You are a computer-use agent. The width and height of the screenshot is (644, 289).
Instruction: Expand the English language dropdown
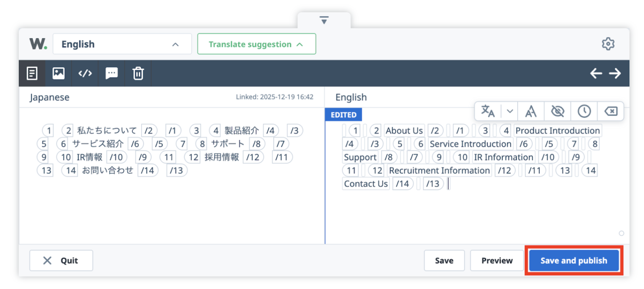[x=122, y=44]
